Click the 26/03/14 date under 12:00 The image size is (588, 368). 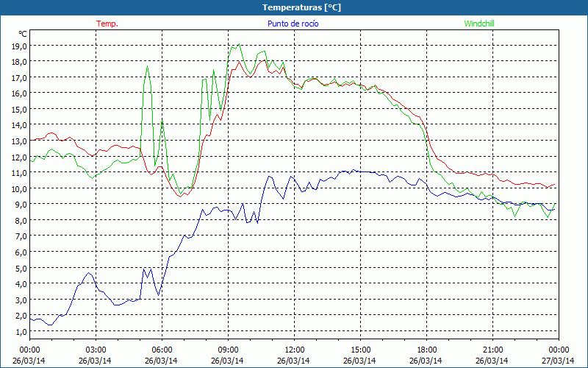(x=293, y=361)
